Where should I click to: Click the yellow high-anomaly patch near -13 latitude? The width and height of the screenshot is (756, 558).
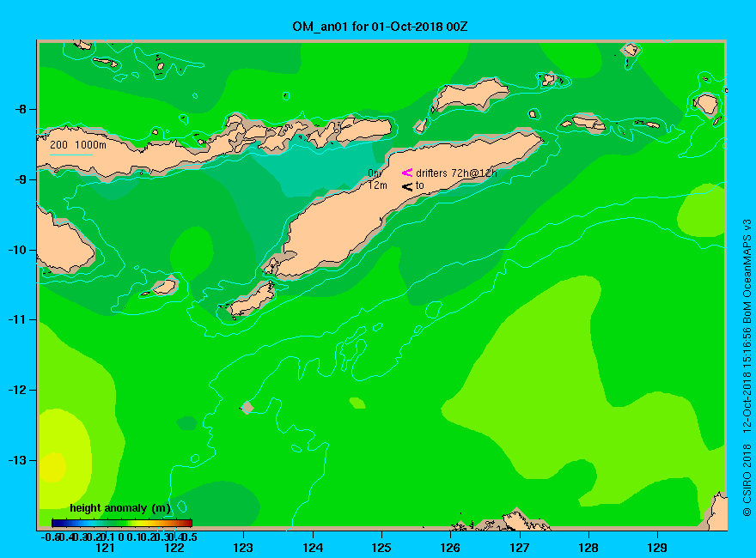coord(52,467)
